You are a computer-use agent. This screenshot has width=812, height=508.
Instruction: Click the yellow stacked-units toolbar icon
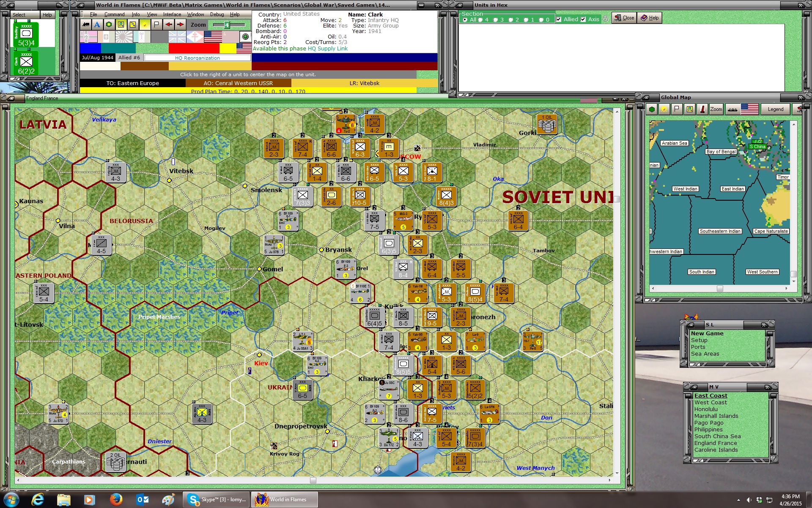pyautogui.click(x=133, y=25)
